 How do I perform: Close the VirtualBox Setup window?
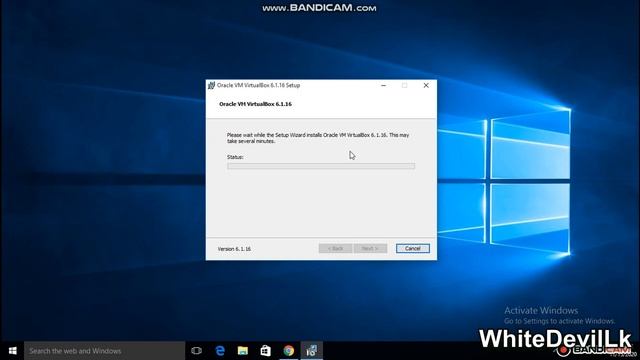pyautogui.click(x=426, y=85)
